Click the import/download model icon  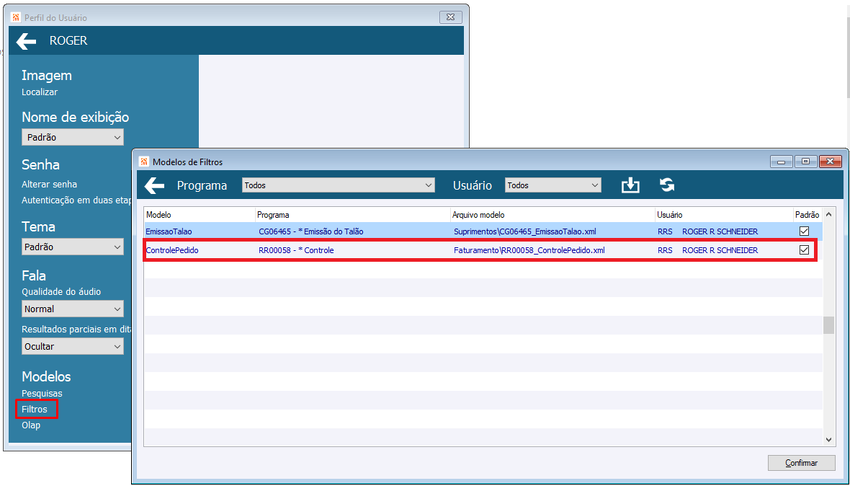click(630, 185)
